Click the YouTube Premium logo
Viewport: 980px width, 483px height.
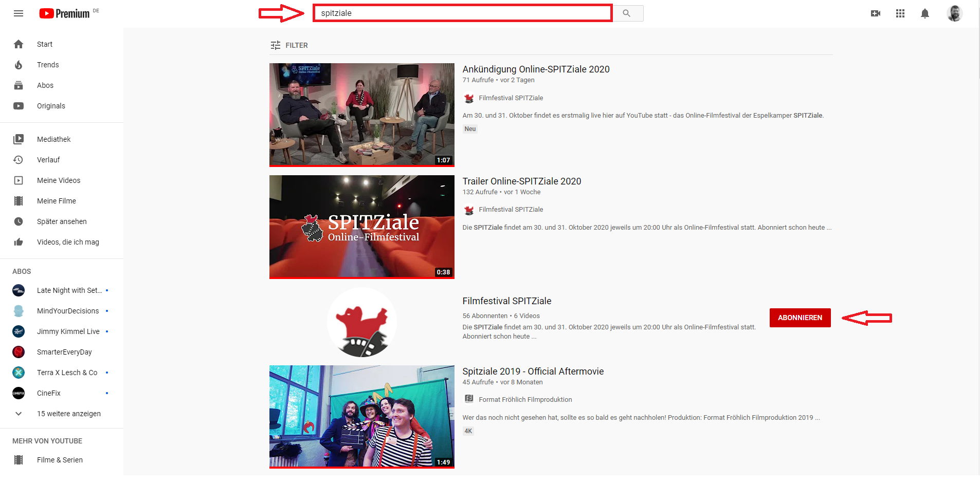[x=65, y=13]
